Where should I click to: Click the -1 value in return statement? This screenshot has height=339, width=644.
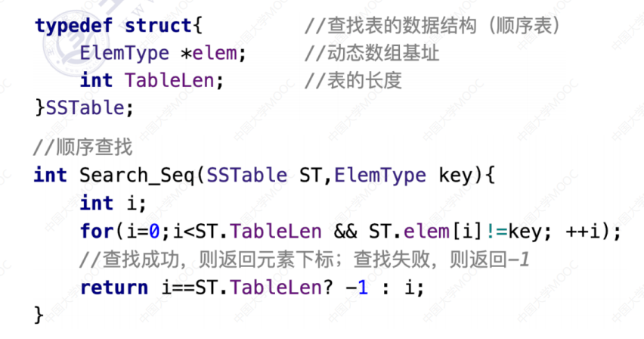click(x=357, y=287)
